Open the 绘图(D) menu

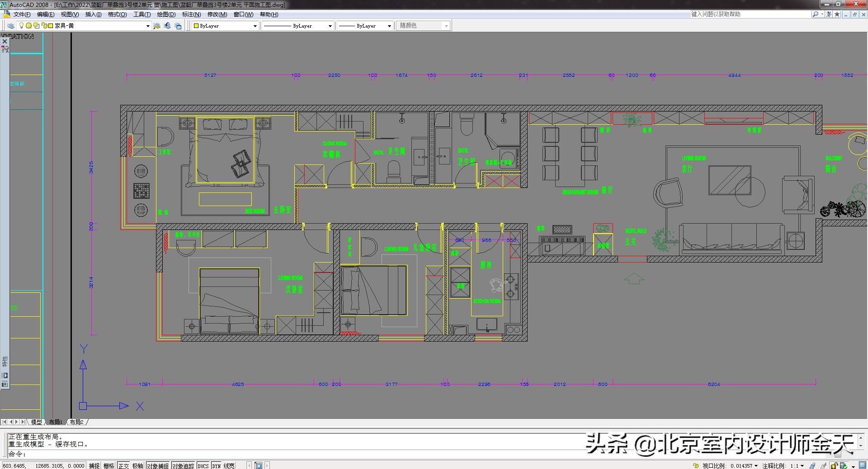tap(166, 14)
